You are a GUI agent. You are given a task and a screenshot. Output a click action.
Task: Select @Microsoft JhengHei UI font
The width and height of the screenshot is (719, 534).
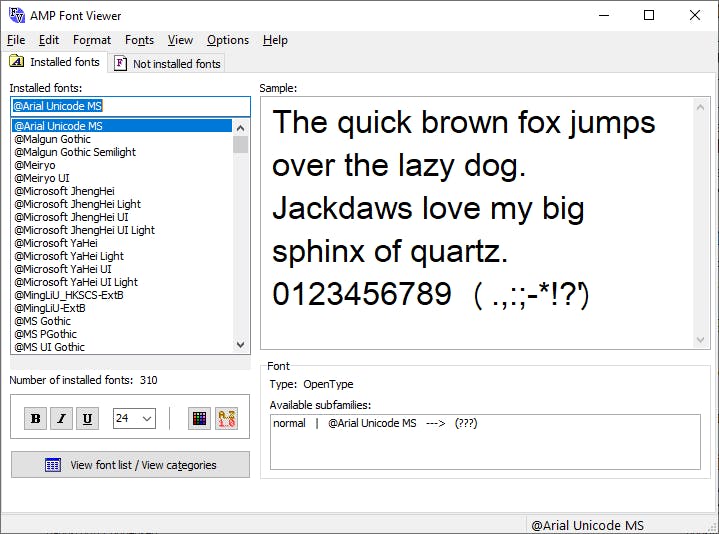(122, 217)
